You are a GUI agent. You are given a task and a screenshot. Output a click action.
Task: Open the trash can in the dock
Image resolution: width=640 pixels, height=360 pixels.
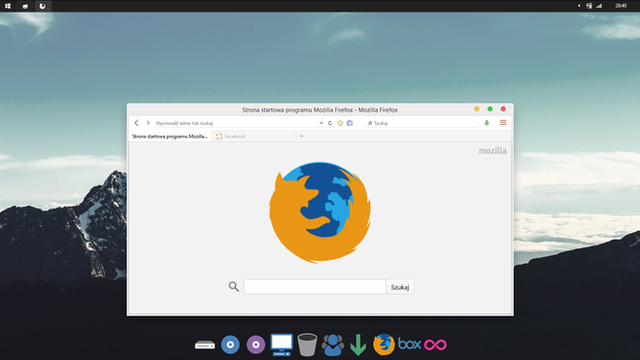(307, 344)
